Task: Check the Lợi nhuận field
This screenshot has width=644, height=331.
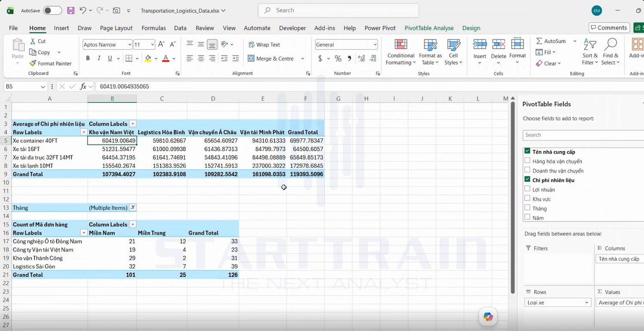Action: coord(527,189)
